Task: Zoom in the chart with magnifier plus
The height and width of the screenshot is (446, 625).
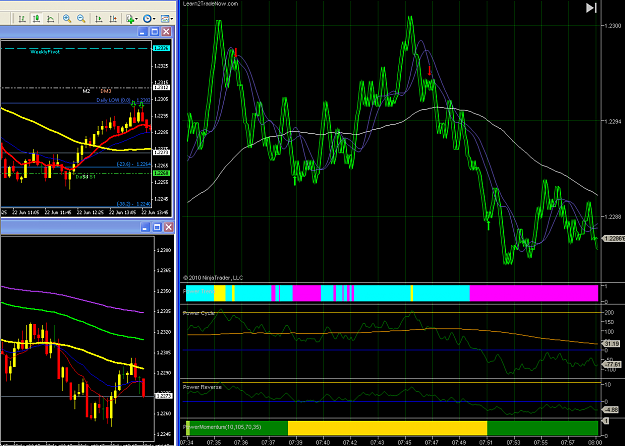Action: click(67, 18)
